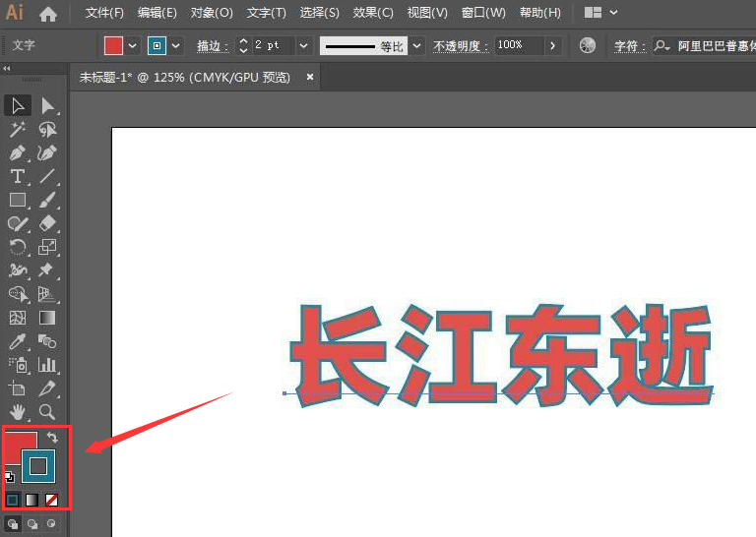Select the Type tool in toolbar
Viewport: 756px width, 537px height.
tap(18, 176)
